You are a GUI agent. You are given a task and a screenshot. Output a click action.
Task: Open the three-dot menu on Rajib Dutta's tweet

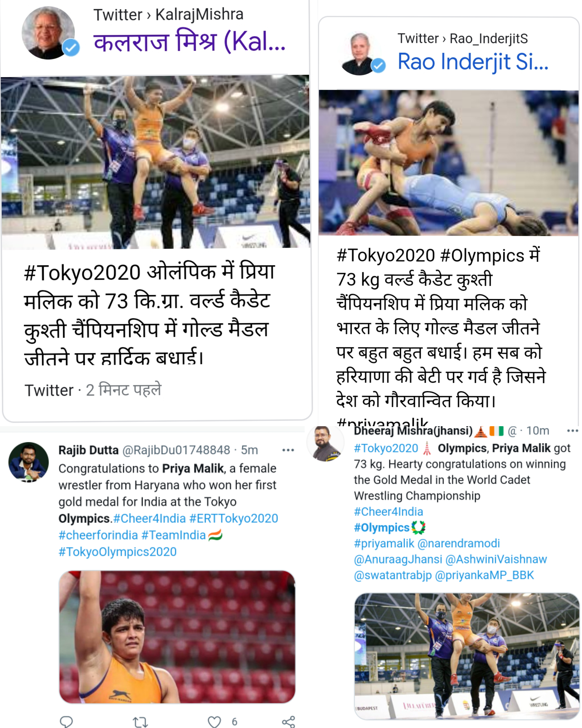coord(288,450)
